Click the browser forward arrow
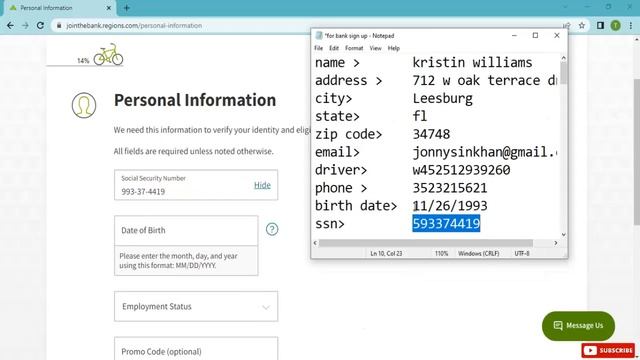The image size is (640, 360). (x=25, y=25)
